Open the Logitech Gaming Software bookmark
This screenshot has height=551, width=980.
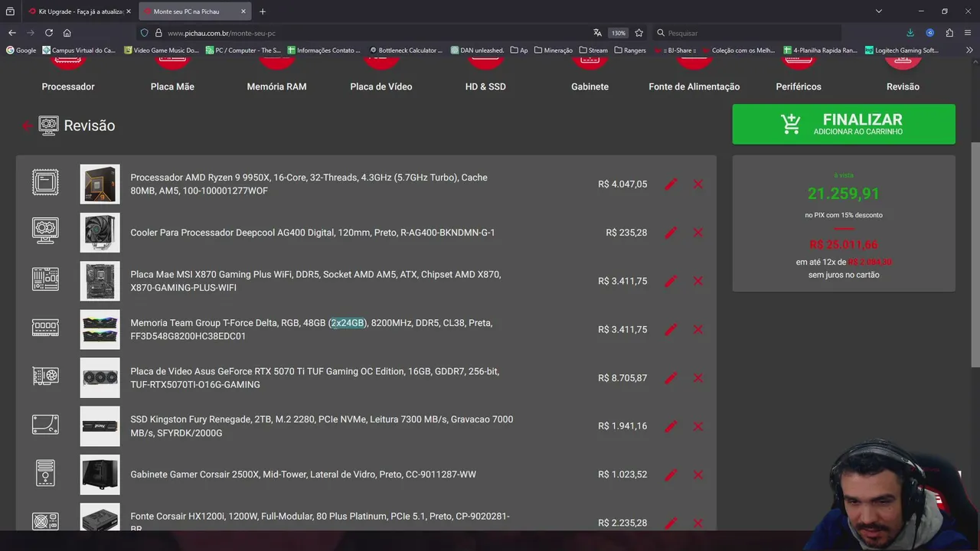pyautogui.click(x=902, y=51)
